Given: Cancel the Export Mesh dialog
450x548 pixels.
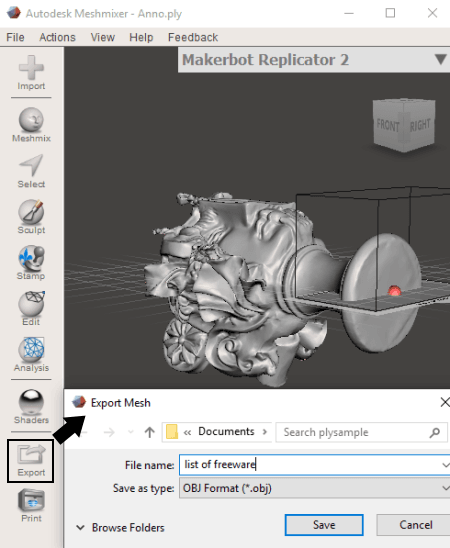Looking at the screenshot, I should pyautogui.click(x=415, y=525).
